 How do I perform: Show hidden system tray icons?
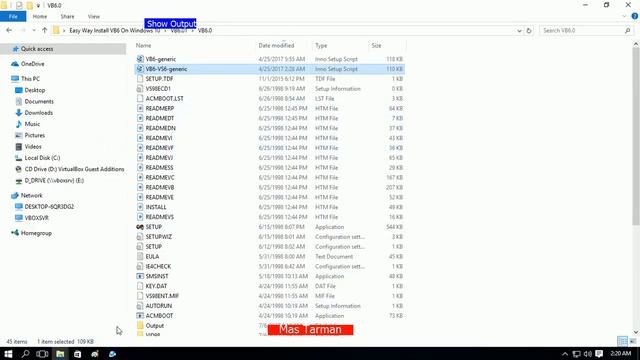pos(565,354)
